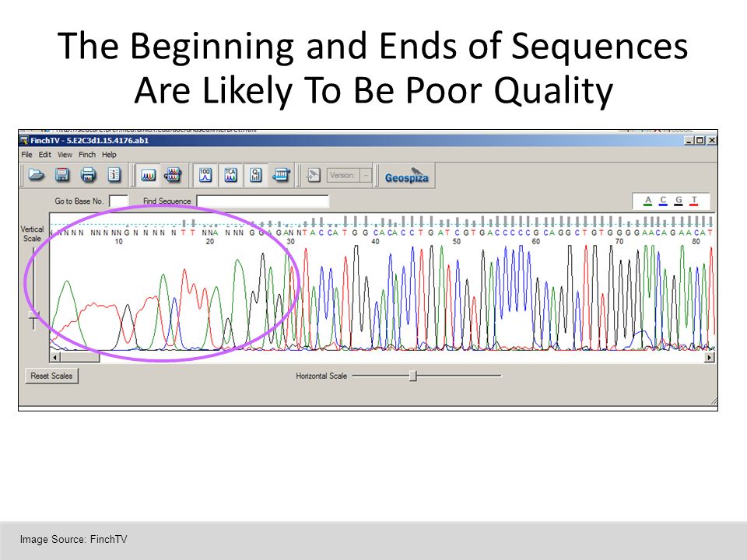The image size is (747, 560).
Task: Click the greyed finch upload icon
Action: (313, 175)
